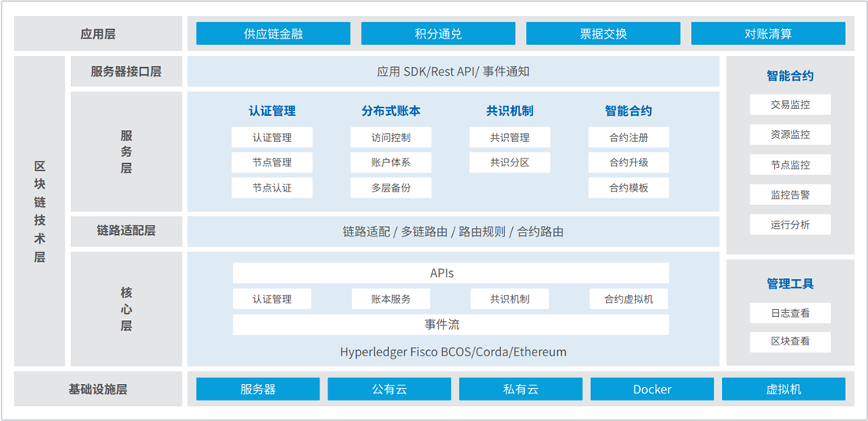Click the 节点管理 box
Image resolution: width=868 pixels, height=421 pixels.
click(x=272, y=162)
